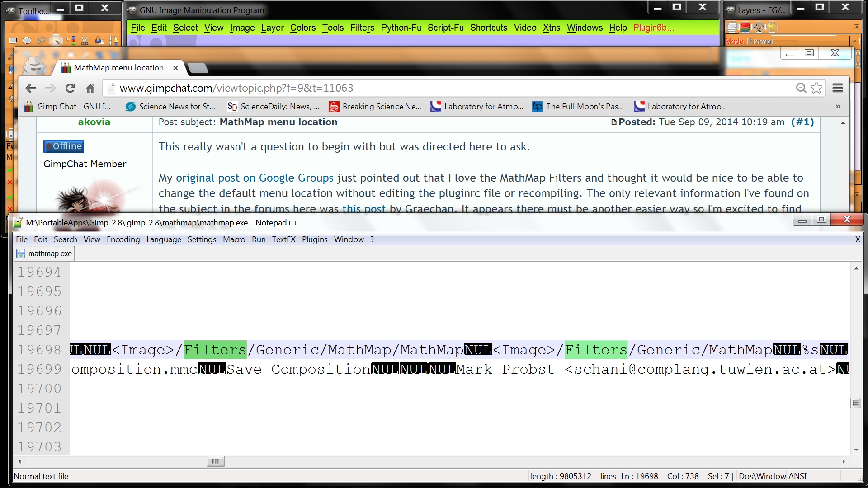868x488 pixels.
Task: Click the GIMP Wilber icon in Toolbox title
Action: (x=11, y=10)
